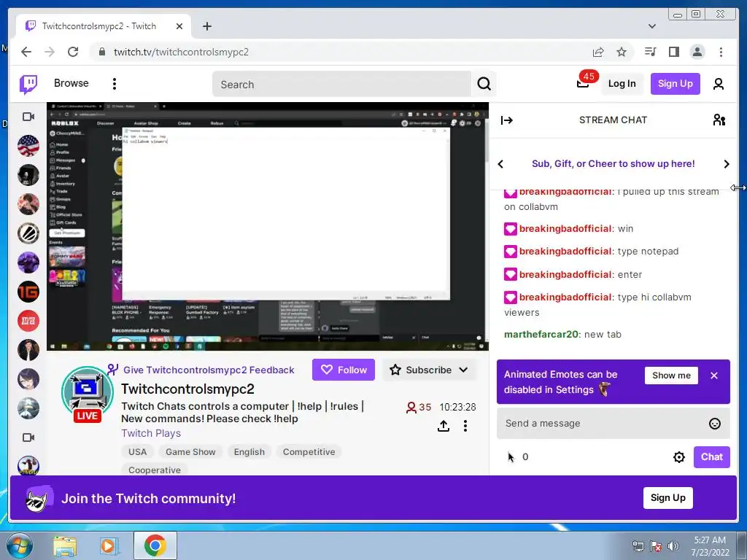The image size is (747, 560).
Task: Toggle Chrome side panel
Action: [673, 52]
